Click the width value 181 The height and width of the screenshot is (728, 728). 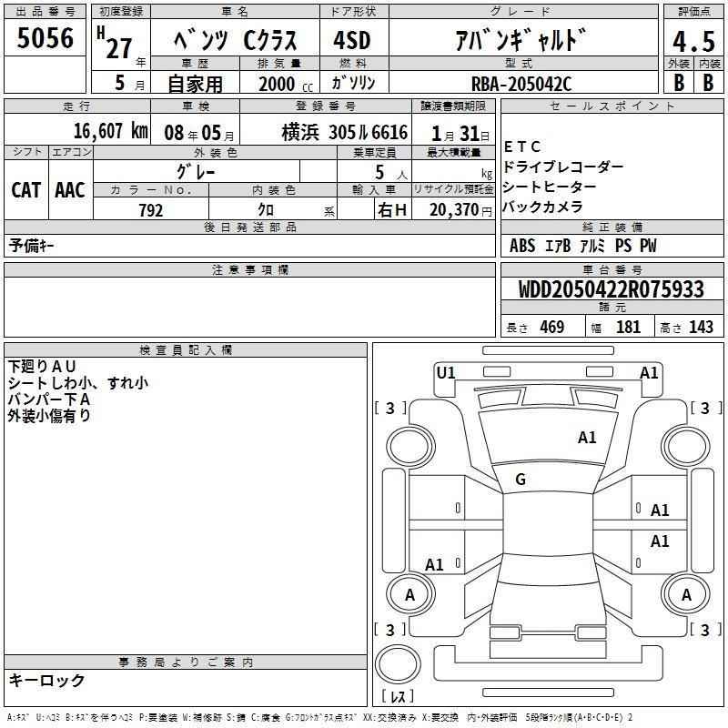628,327
